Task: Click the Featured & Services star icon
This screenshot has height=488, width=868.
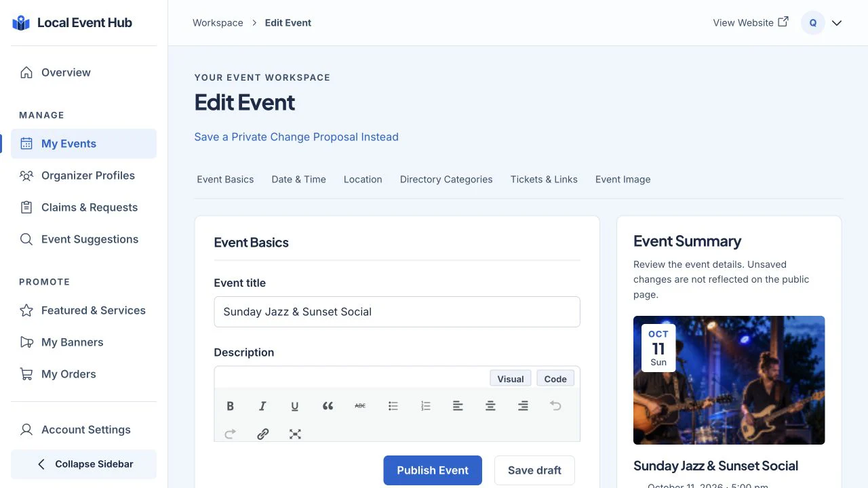Action: tap(26, 310)
